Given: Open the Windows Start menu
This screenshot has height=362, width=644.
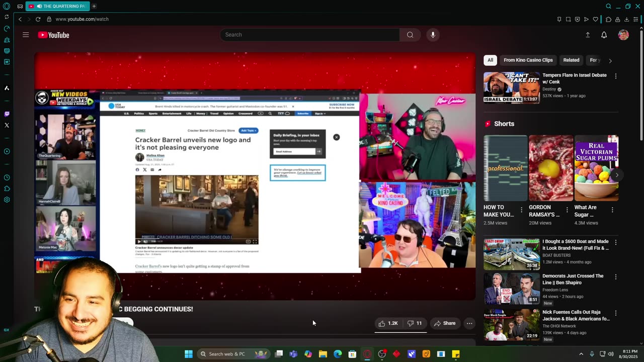Looking at the screenshot, I should click(189, 354).
